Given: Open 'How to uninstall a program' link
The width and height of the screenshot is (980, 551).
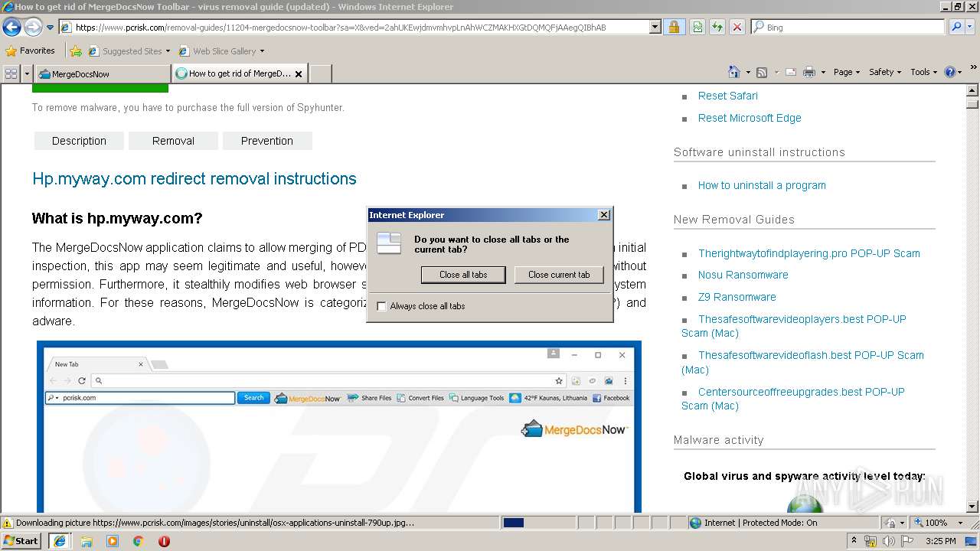Looking at the screenshot, I should 762,185.
